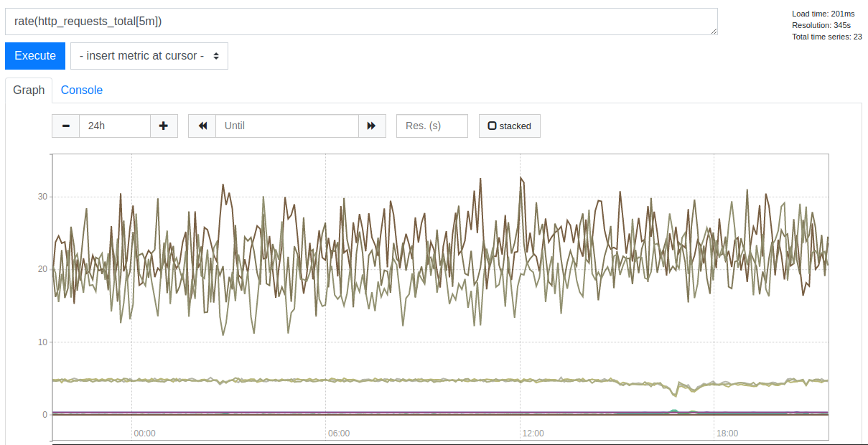The width and height of the screenshot is (868, 445).
Task: Focus the rate(http_requests_total[5m]) expression field
Action: pyautogui.click(x=359, y=22)
